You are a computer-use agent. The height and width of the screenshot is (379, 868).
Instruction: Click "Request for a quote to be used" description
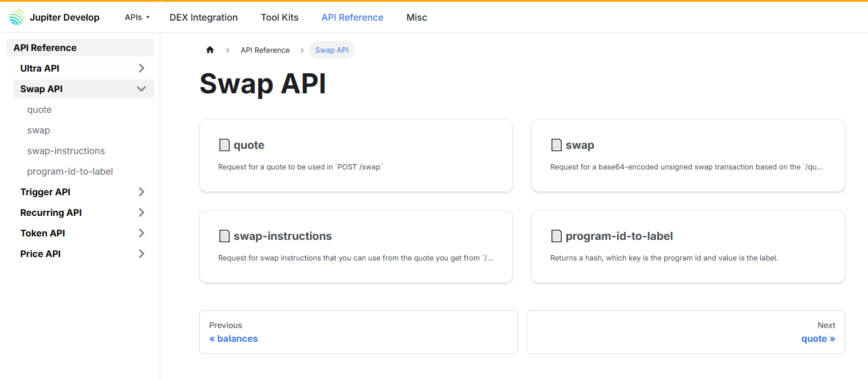(300, 167)
